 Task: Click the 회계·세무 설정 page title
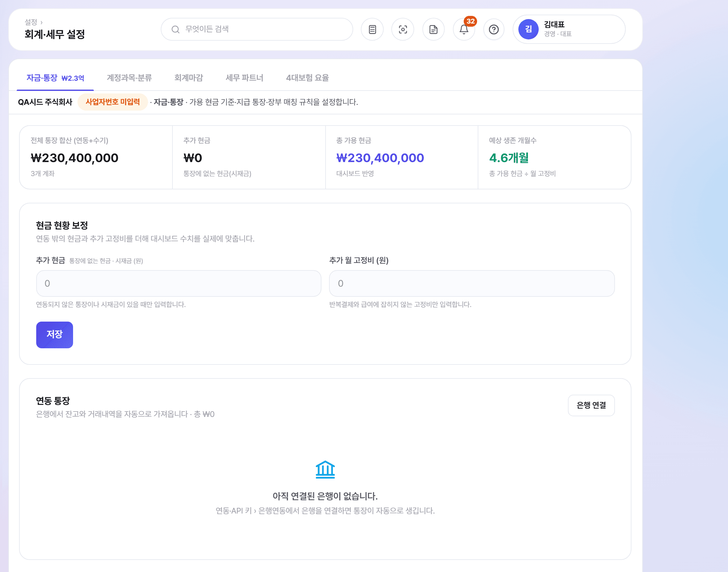[x=55, y=34]
